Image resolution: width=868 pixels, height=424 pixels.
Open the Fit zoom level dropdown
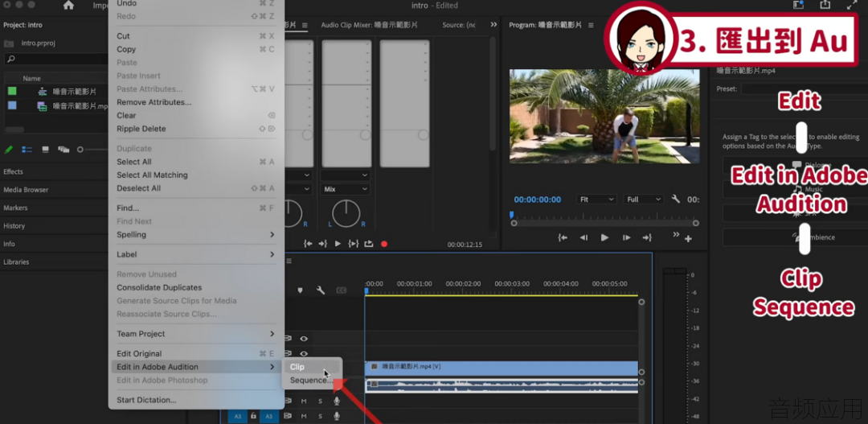click(x=596, y=199)
